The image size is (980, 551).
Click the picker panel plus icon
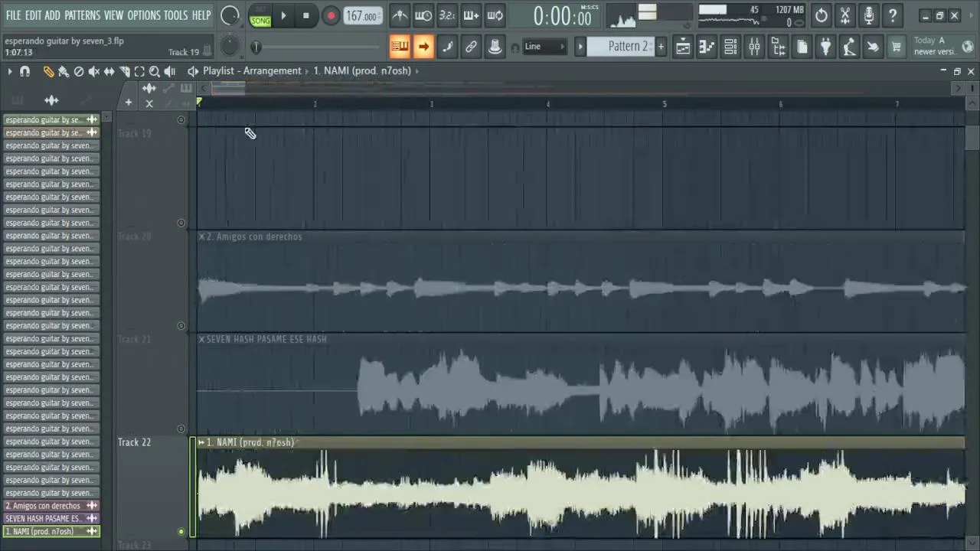pos(129,103)
